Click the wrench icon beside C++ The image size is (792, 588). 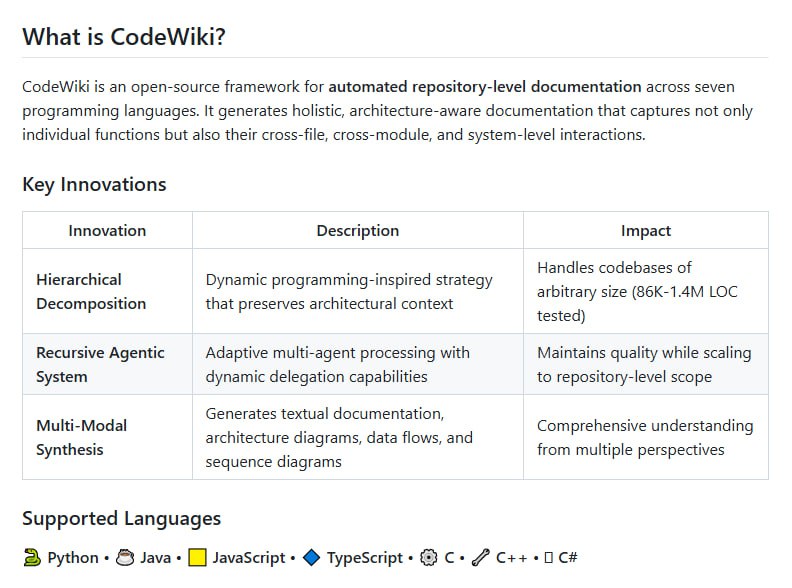481,557
